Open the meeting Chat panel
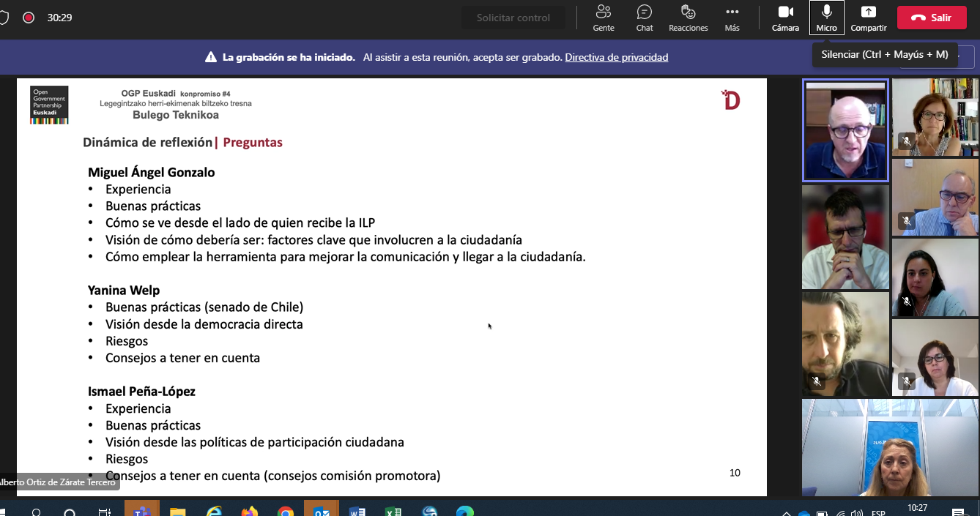This screenshot has width=980, height=516. pos(645,18)
